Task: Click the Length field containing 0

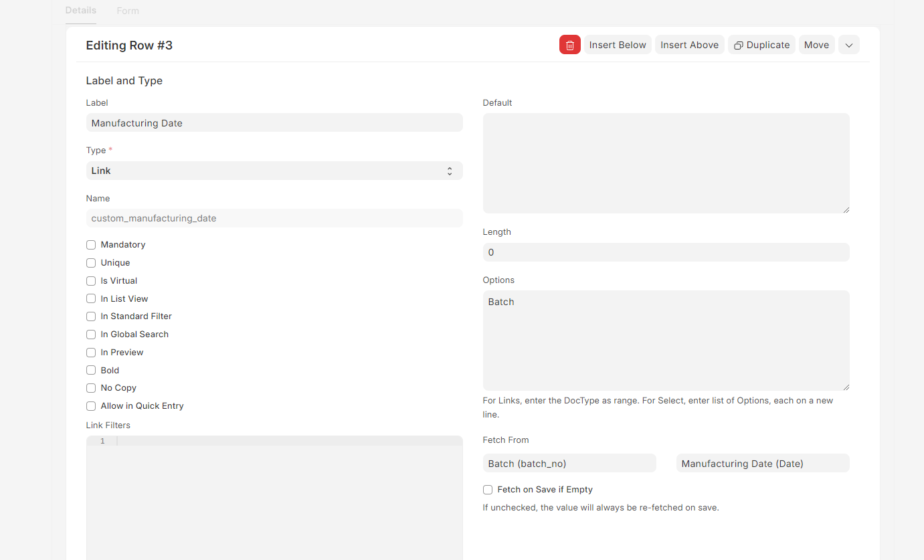Action: pos(666,252)
